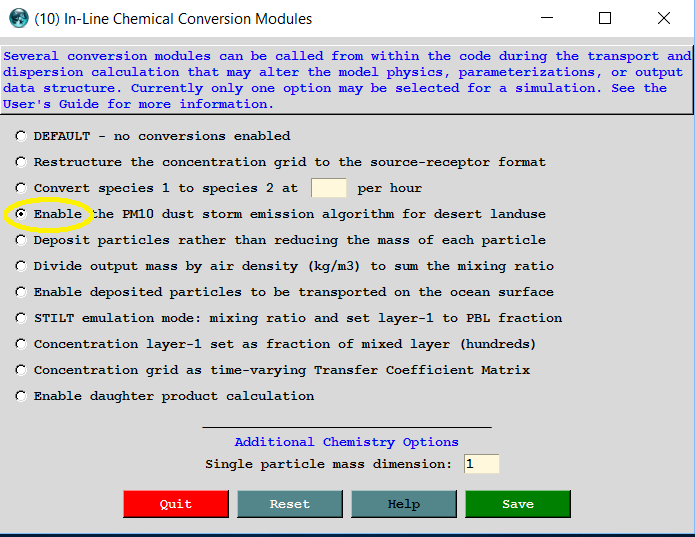The width and height of the screenshot is (695, 537).
Task: Open Help for conversion modules
Action: (403, 504)
